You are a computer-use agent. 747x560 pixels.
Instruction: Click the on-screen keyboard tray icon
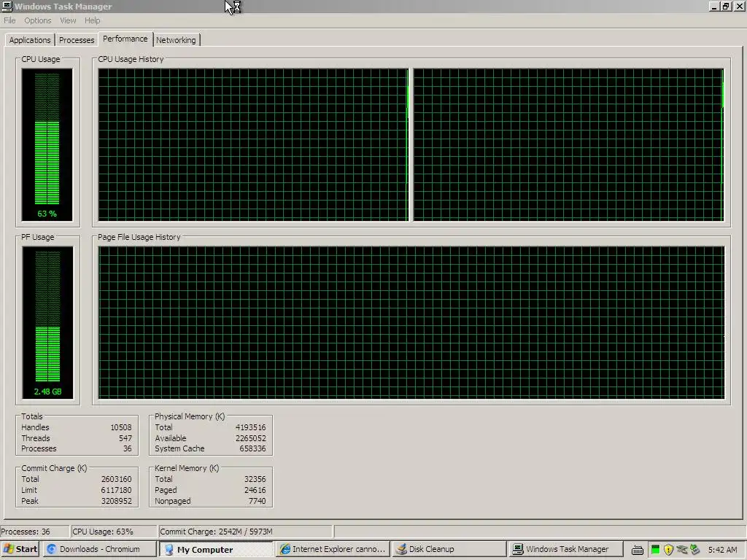(x=638, y=550)
